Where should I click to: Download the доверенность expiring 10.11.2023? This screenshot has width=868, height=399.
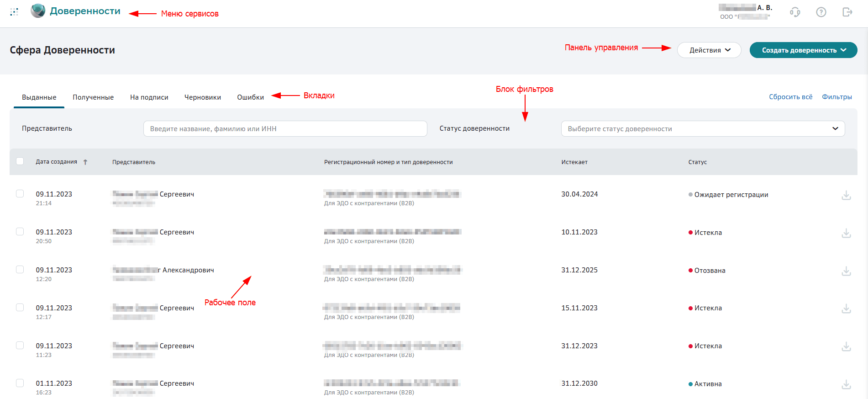point(846,233)
